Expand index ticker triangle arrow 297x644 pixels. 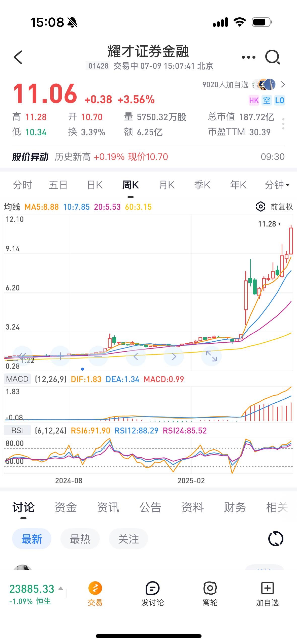[x=60, y=589]
